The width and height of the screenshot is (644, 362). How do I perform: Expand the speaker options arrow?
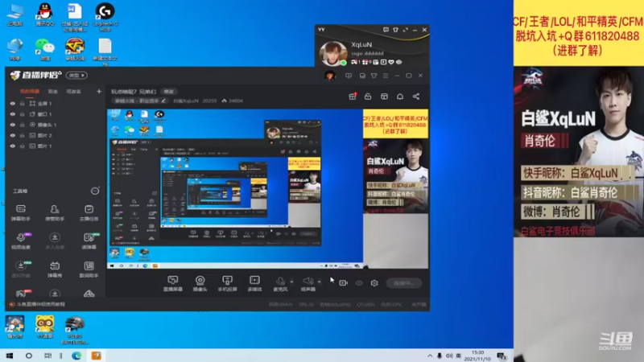click(x=319, y=282)
